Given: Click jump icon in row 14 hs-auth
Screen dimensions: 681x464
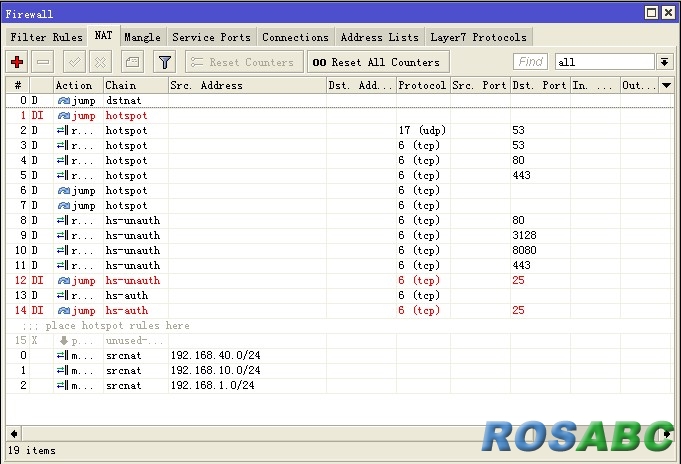Looking at the screenshot, I should [63, 311].
